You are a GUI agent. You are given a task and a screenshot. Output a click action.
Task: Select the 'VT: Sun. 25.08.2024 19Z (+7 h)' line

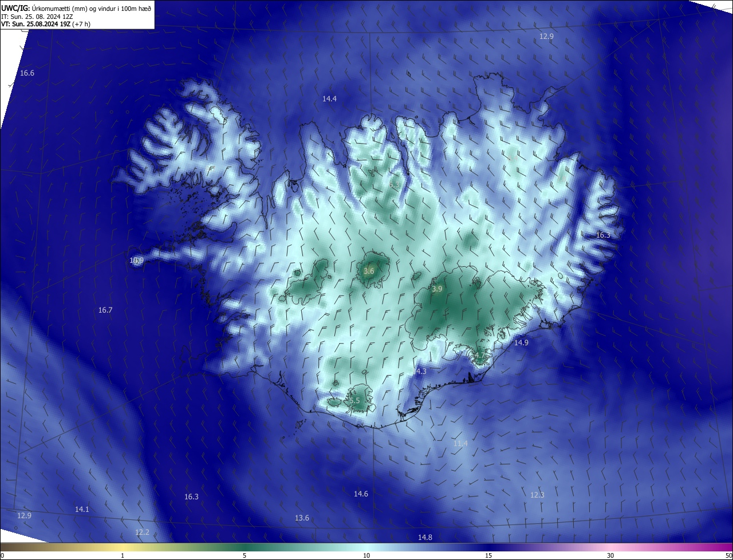45,24
